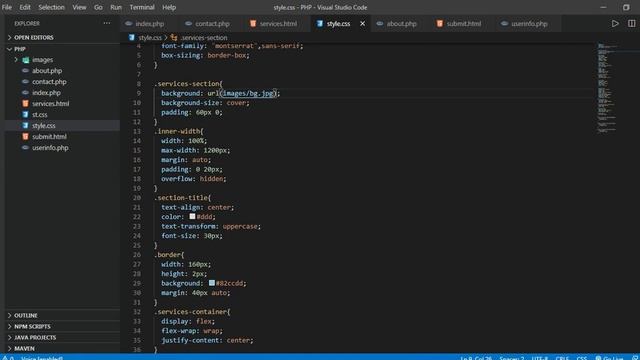
Task: Click the 'justify-content: center' line
Action: pos(207,340)
